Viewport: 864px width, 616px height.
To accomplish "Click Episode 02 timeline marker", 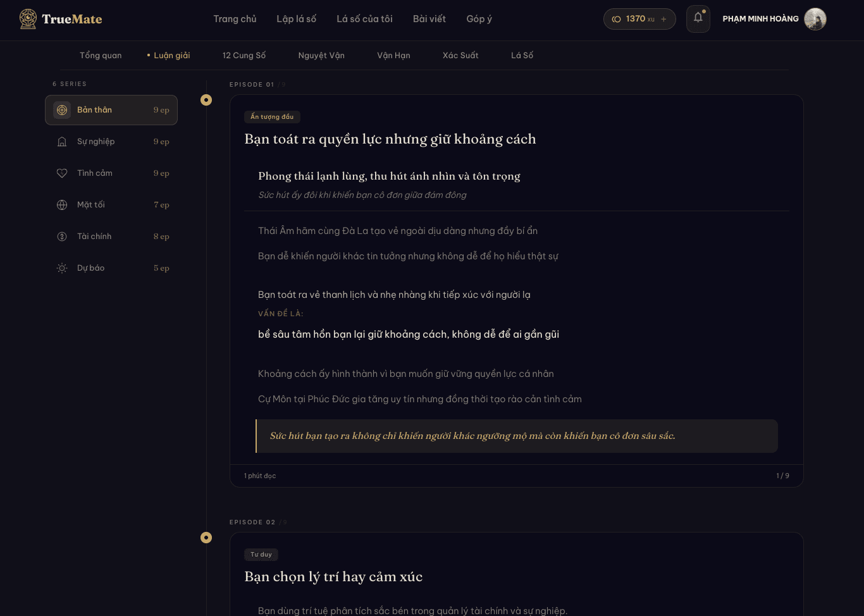I will tap(206, 538).
